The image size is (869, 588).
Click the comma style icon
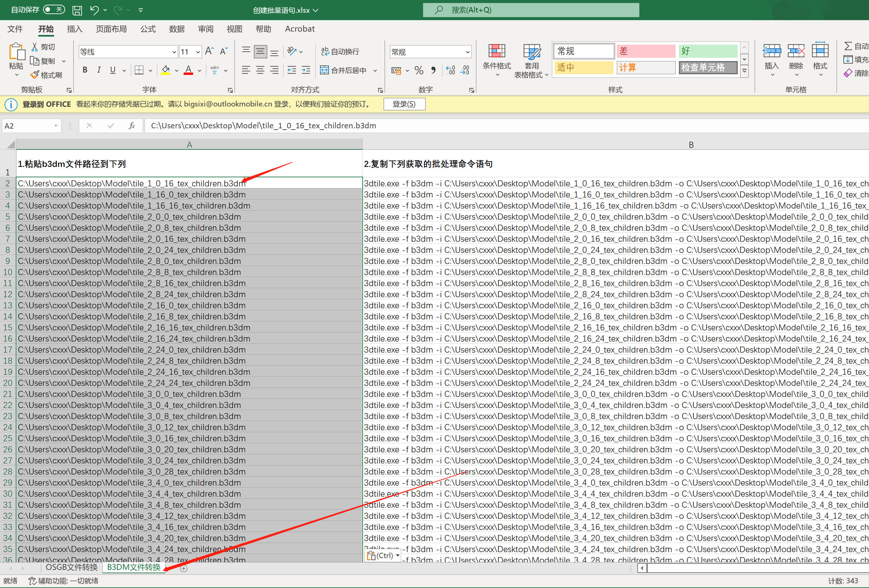433,70
